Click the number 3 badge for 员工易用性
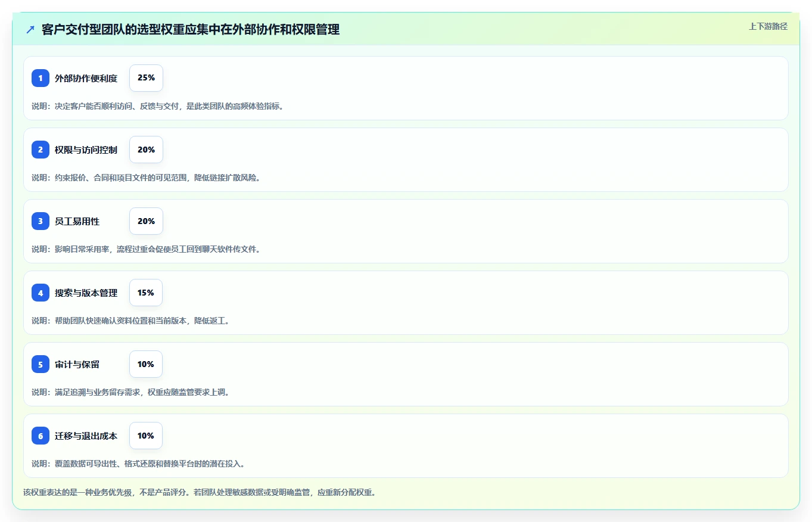Viewport: 812px width, 522px height. pos(41,221)
